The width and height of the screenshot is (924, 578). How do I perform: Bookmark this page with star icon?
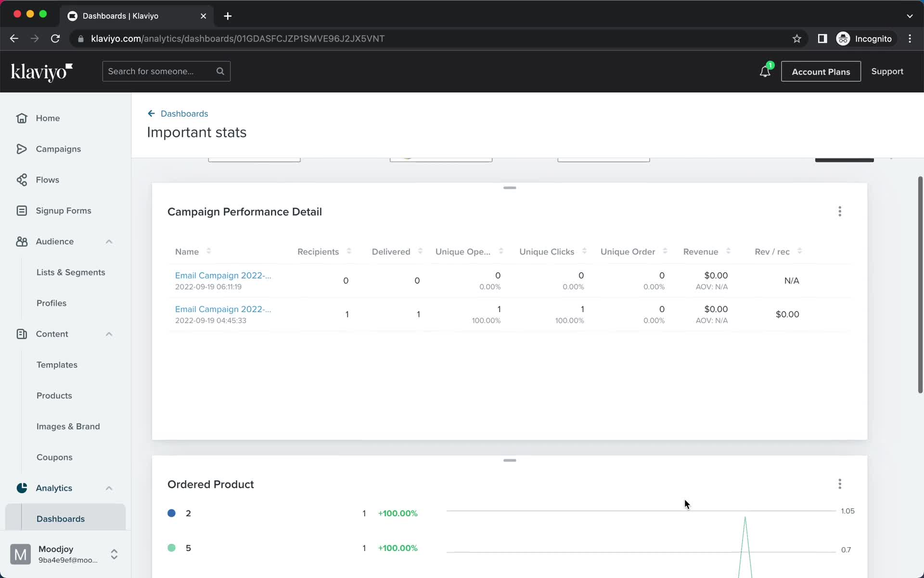(x=797, y=39)
